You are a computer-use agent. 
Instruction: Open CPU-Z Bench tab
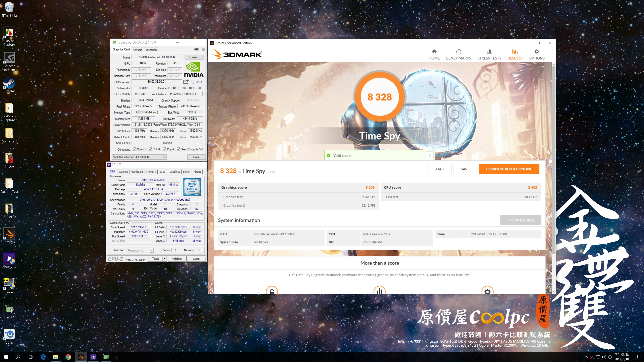tap(186, 172)
